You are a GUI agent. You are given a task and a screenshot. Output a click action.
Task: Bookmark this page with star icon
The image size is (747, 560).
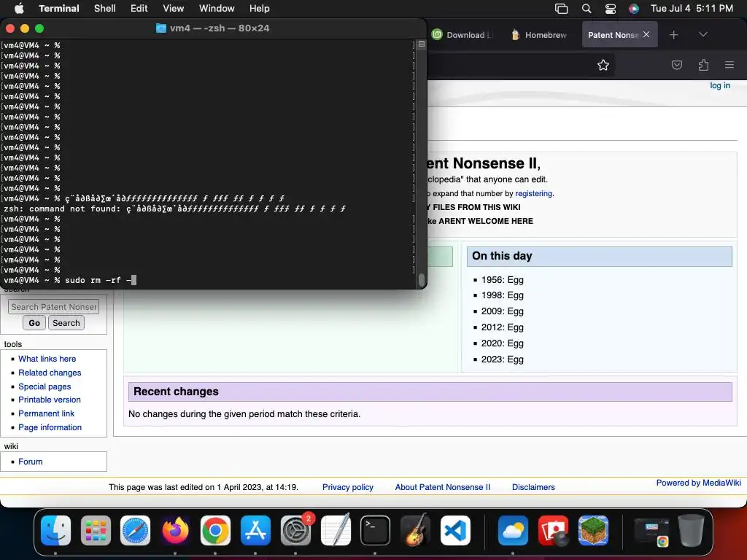coord(603,65)
